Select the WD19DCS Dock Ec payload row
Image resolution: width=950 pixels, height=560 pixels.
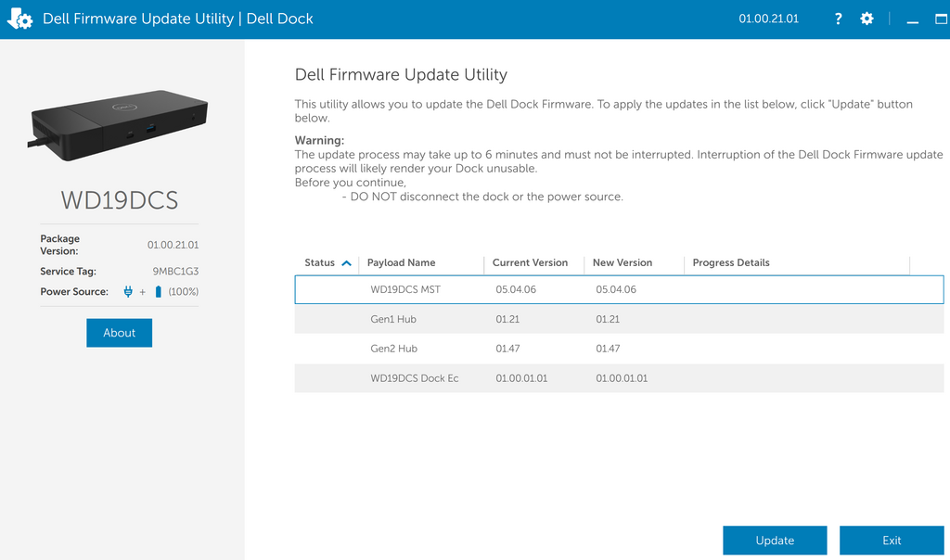click(619, 378)
